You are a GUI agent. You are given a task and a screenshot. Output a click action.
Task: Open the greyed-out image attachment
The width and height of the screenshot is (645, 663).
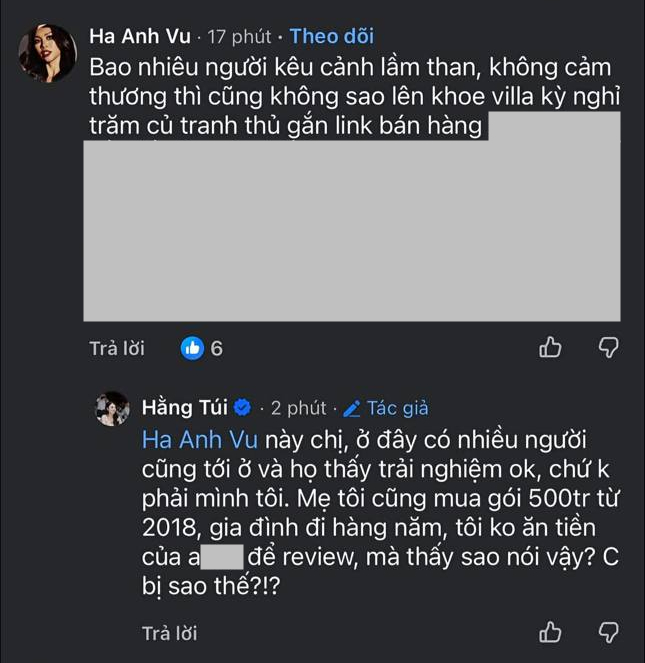(x=352, y=230)
